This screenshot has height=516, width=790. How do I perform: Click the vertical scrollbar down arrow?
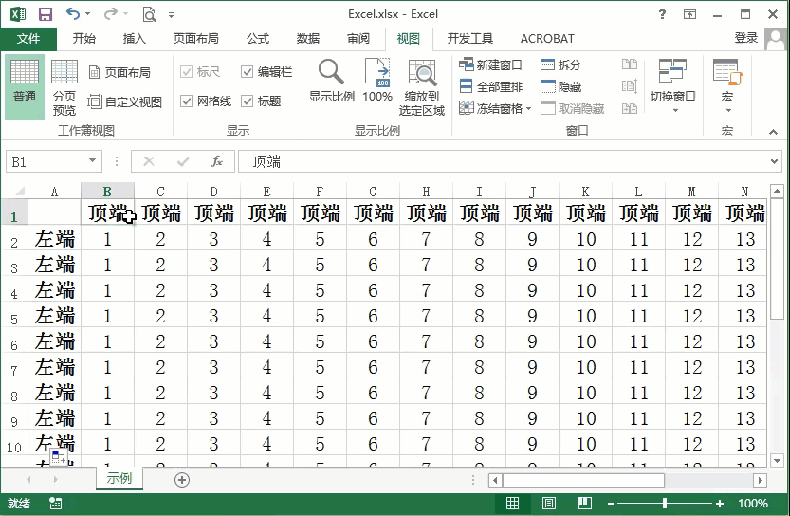coord(777,460)
